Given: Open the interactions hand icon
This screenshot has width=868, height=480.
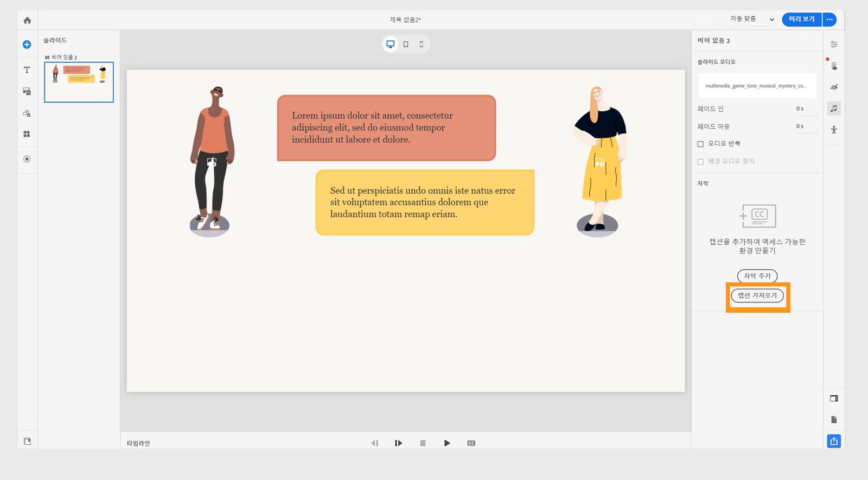Looking at the screenshot, I should pyautogui.click(x=834, y=66).
